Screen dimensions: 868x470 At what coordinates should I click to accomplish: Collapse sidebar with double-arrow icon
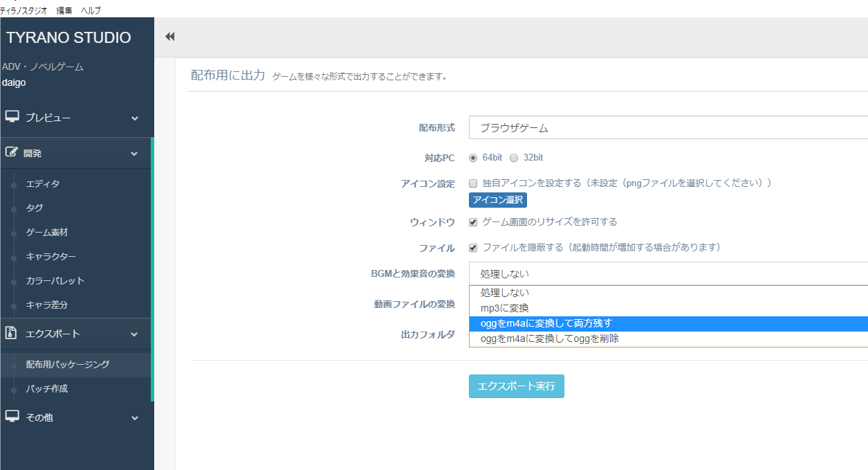click(169, 37)
